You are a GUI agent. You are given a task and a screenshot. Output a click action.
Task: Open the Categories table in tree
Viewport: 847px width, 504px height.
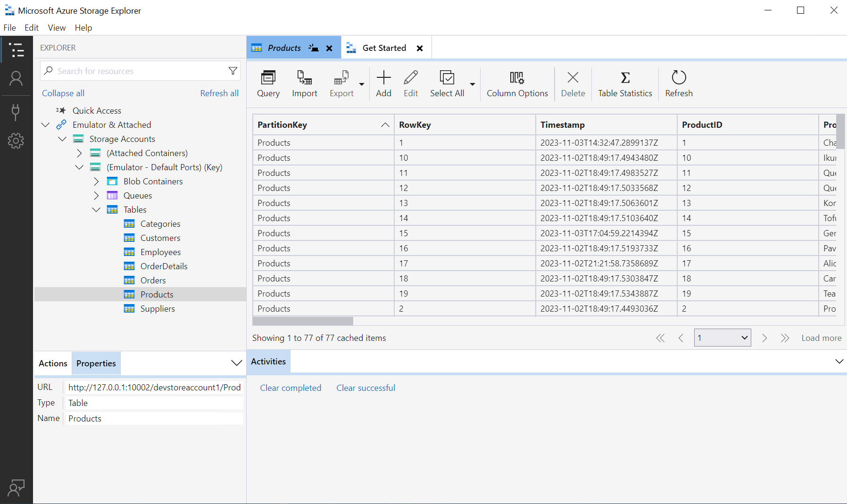coord(160,224)
